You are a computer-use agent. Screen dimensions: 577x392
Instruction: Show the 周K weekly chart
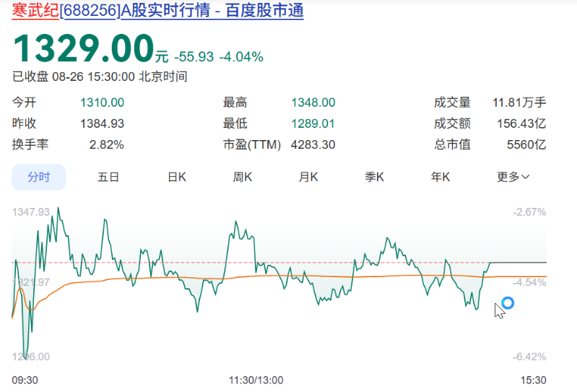pos(243,177)
